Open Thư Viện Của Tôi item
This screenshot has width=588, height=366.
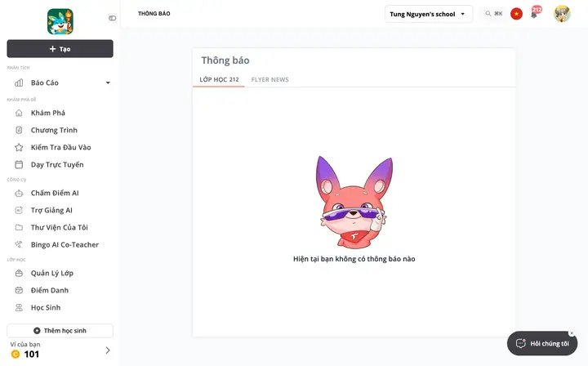60,227
